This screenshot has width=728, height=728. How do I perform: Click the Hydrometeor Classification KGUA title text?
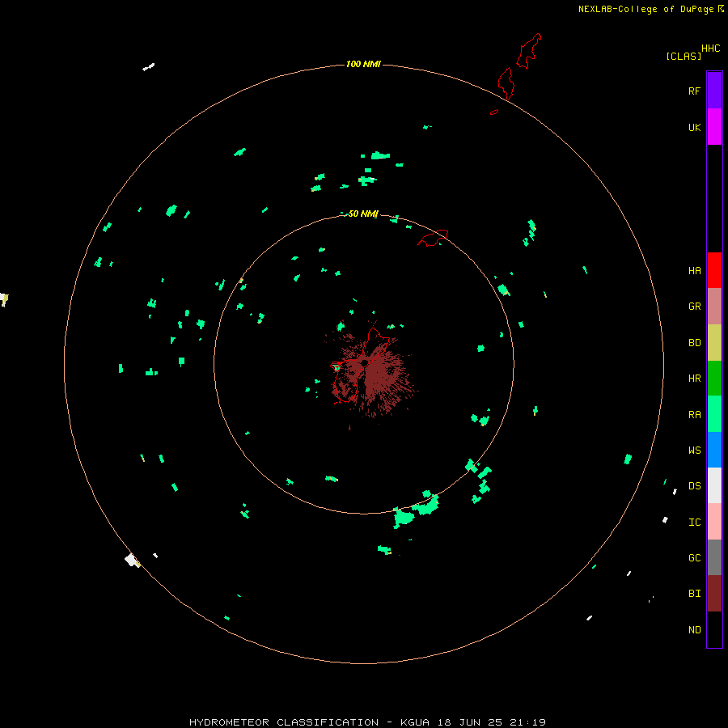[367, 722]
